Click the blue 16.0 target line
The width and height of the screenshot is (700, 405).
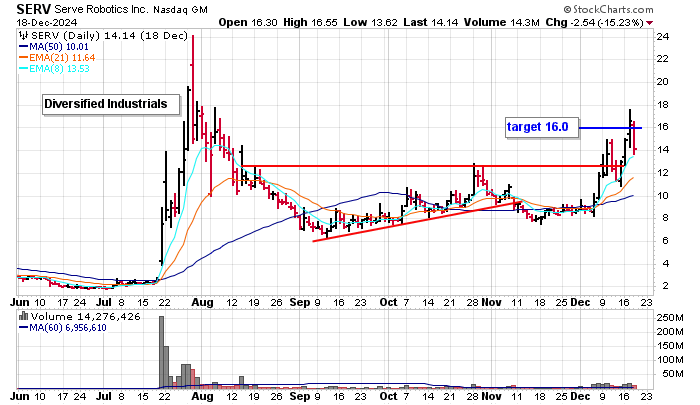coord(610,128)
